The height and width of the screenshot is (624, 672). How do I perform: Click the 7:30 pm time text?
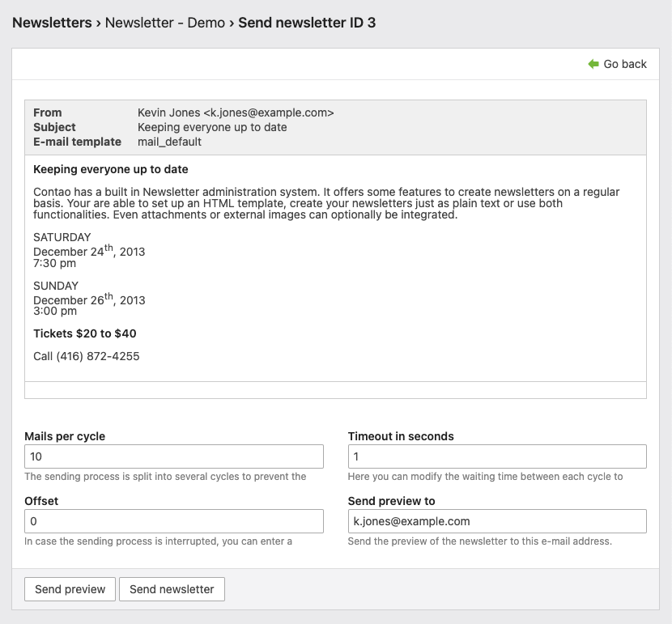coord(54,263)
